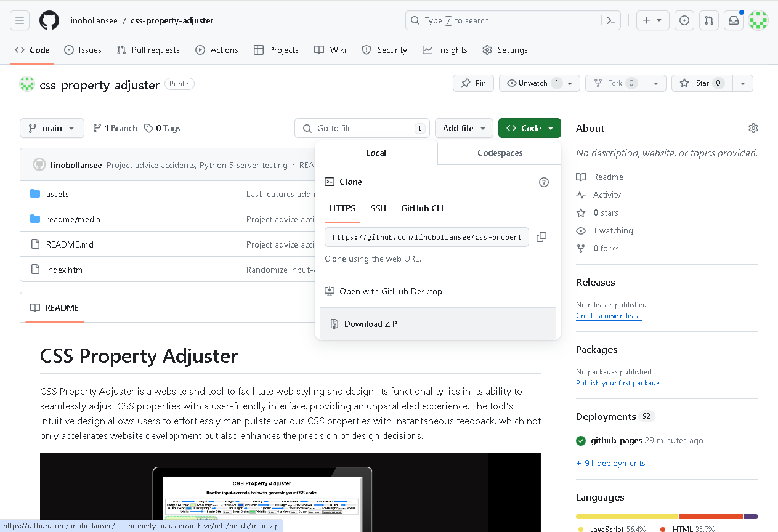Switch to the Codespaces tab
The image size is (778, 532).
(498, 152)
